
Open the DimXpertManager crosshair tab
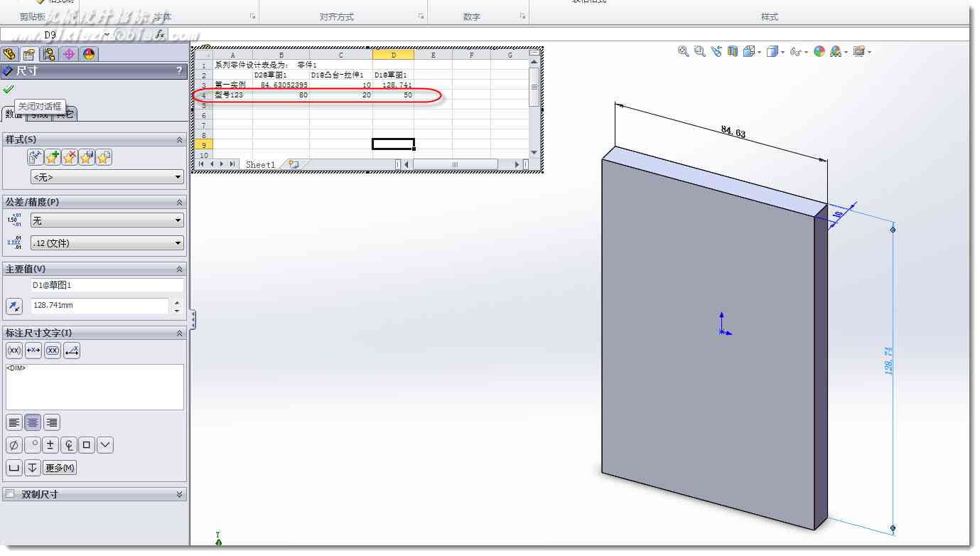pyautogui.click(x=69, y=54)
